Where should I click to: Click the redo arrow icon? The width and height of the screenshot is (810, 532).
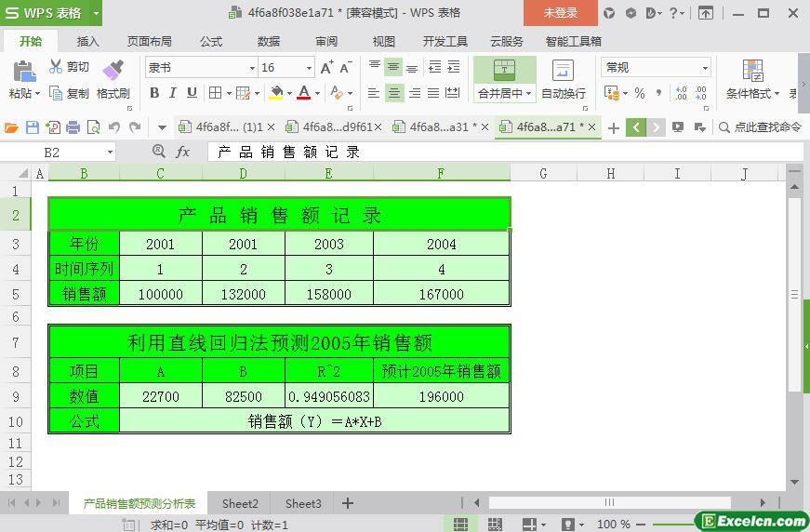click(x=135, y=127)
